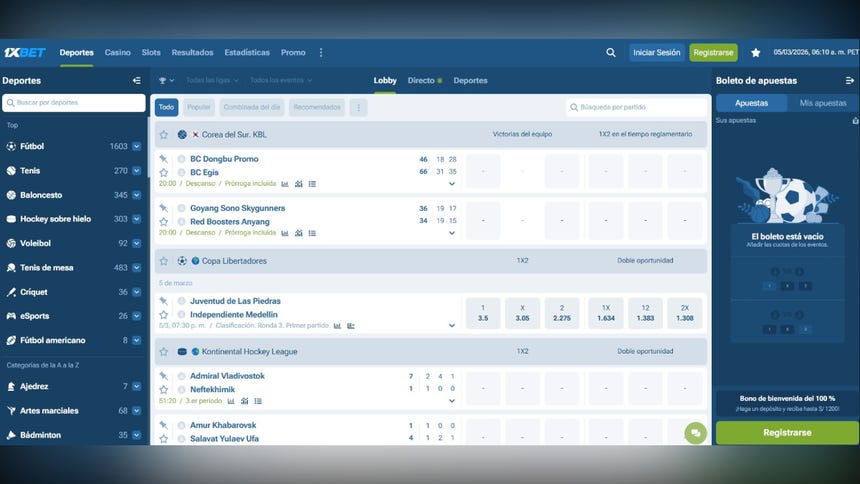This screenshot has height=484, width=860.
Task: Click the Tenis de mesa paddle icon
Action: click(11, 268)
